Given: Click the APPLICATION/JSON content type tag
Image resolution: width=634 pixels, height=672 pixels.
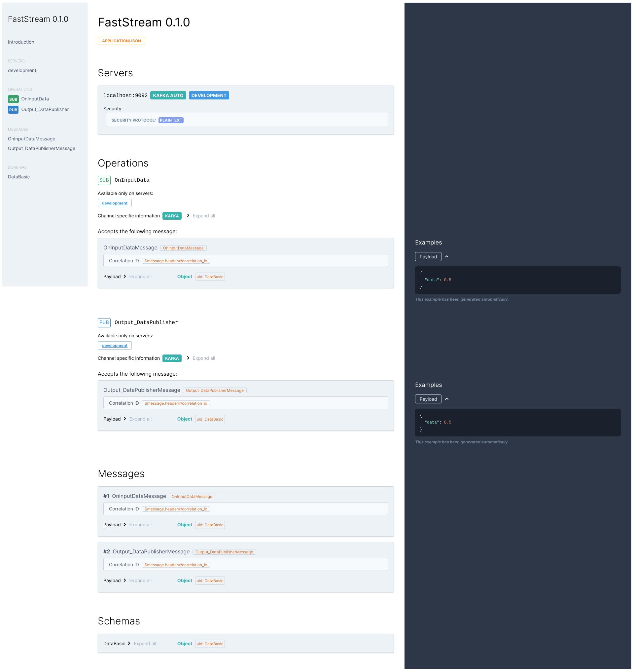Looking at the screenshot, I should coord(121,41).
